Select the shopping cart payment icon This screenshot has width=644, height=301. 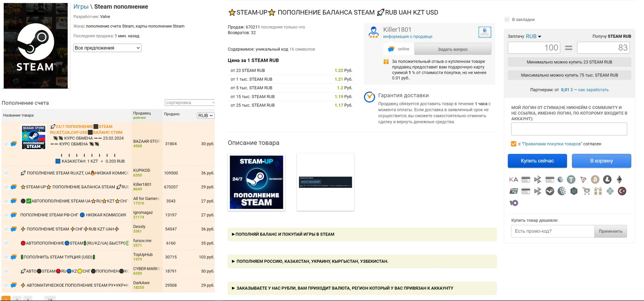[586, 191]
